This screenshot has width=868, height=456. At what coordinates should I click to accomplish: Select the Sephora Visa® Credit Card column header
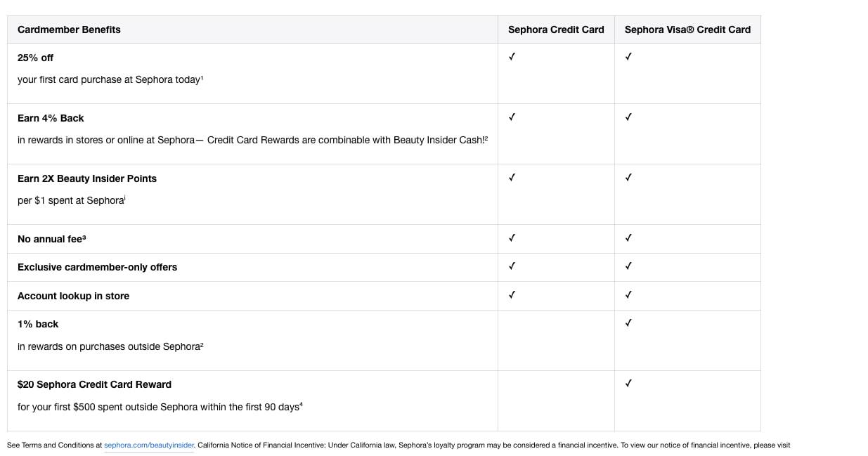[687, 30]
